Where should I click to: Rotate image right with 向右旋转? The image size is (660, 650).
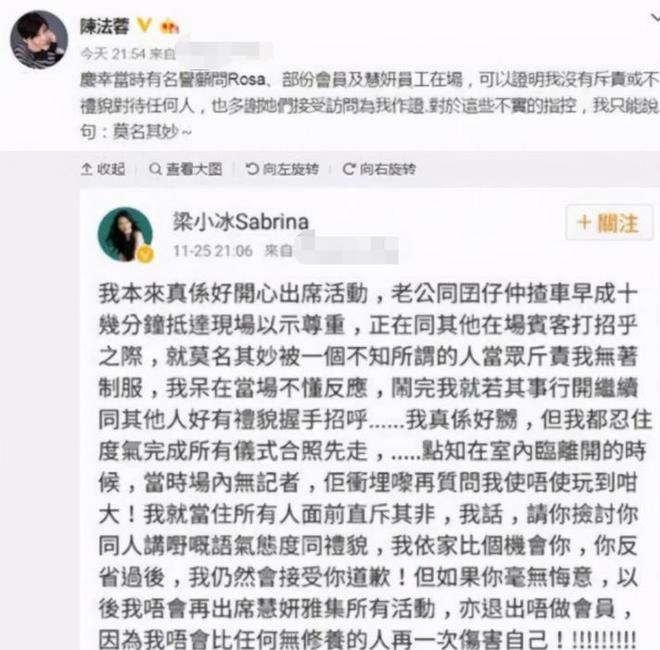pos(379,169)
